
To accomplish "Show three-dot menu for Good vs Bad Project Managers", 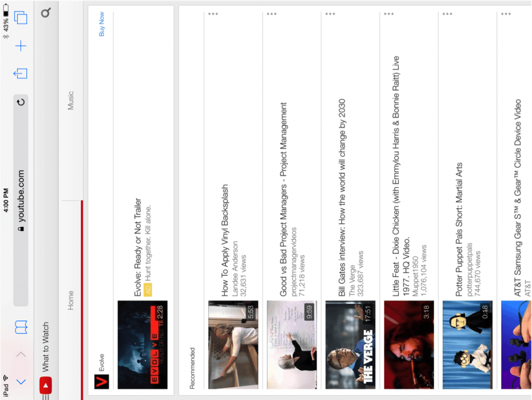I will [x=272, y=14].
